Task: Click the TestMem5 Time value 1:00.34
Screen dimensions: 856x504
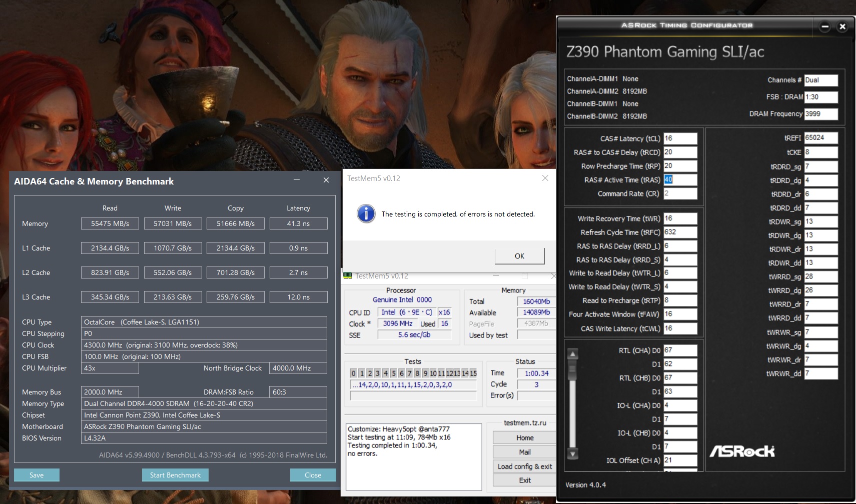Action: [x=536, y=373]
